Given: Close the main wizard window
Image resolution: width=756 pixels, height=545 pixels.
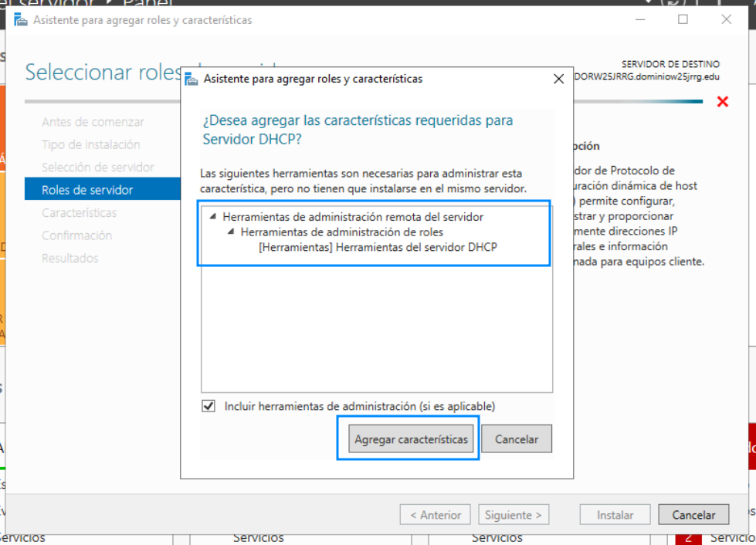Looking at the screenshot, I should pos(726,19).
